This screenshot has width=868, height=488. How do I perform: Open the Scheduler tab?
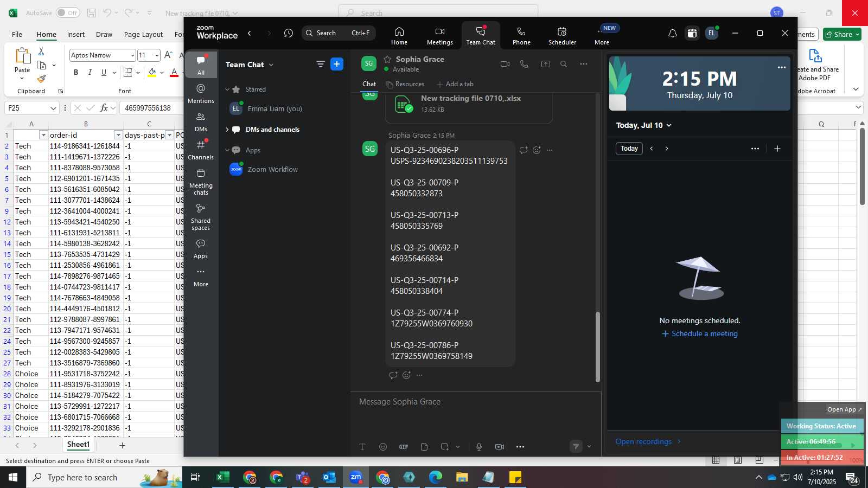click(562, 36)
